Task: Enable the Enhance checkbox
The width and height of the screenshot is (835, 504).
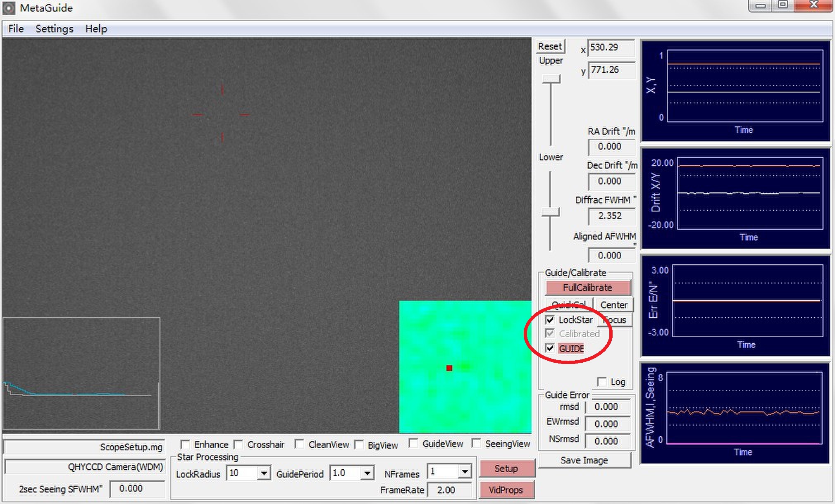Action: 185,445
